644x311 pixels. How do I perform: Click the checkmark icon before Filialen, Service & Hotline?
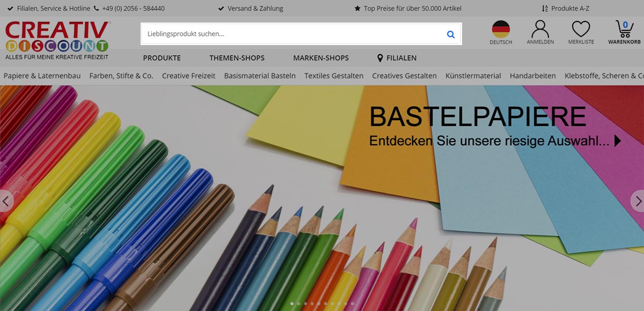11,9
